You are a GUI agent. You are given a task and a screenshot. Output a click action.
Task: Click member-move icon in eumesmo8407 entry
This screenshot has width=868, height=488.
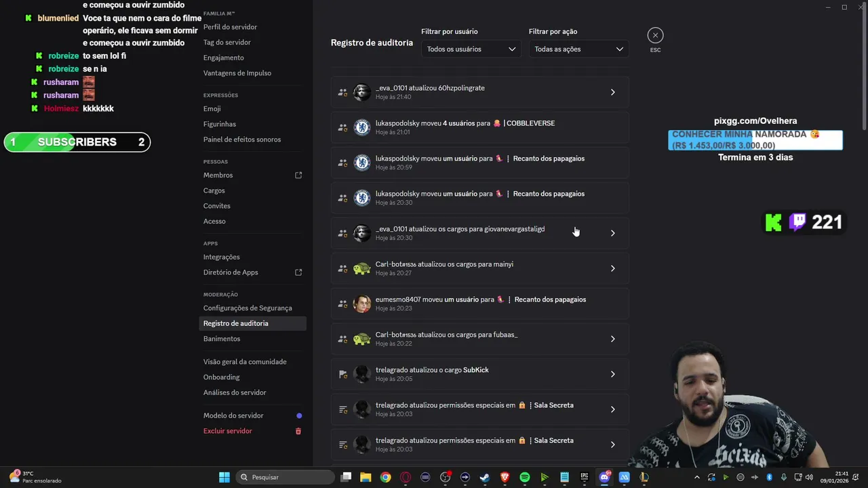point(342,304)
